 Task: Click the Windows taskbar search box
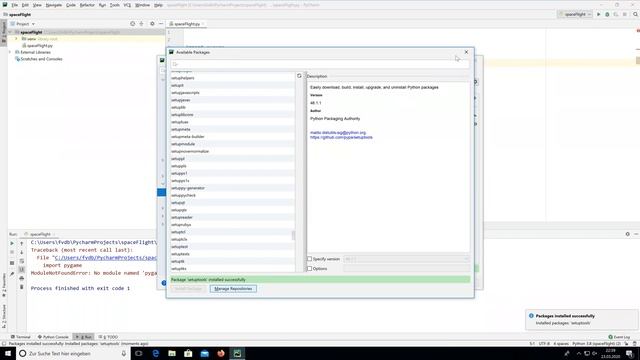[x=73, y=353]
